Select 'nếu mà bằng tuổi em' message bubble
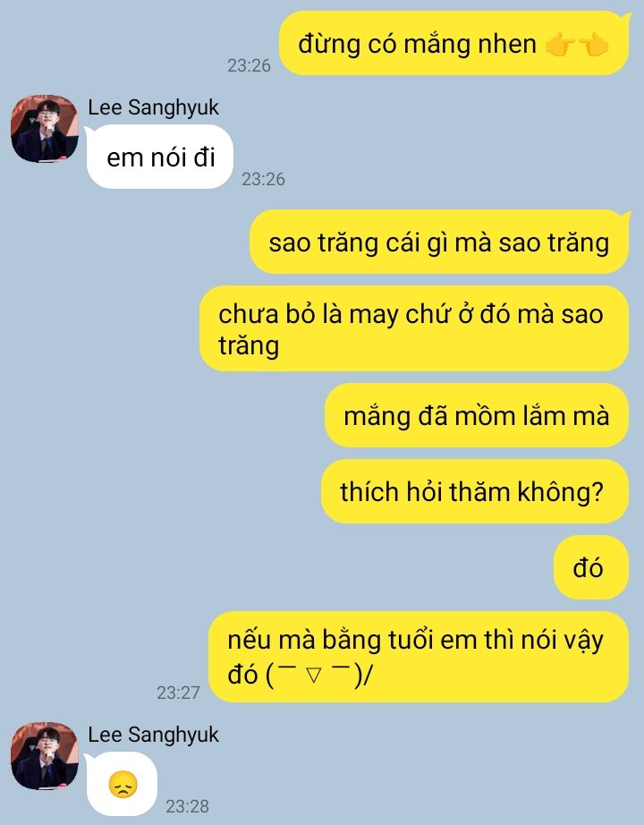The height and width of the screenshot is (825, 644). [419, 657]
